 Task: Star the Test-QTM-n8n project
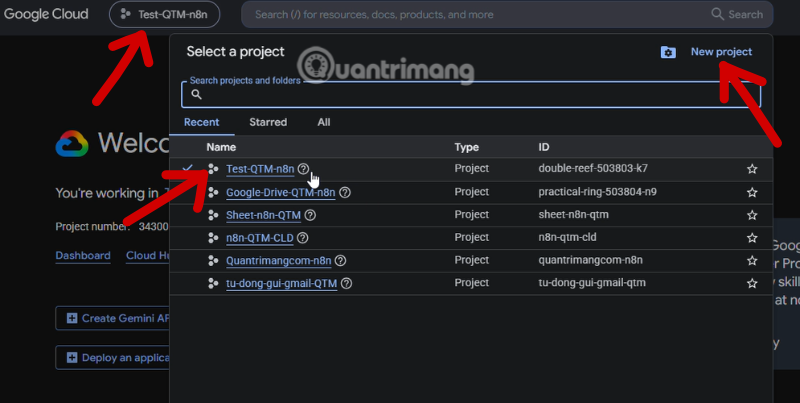(752, 169)
